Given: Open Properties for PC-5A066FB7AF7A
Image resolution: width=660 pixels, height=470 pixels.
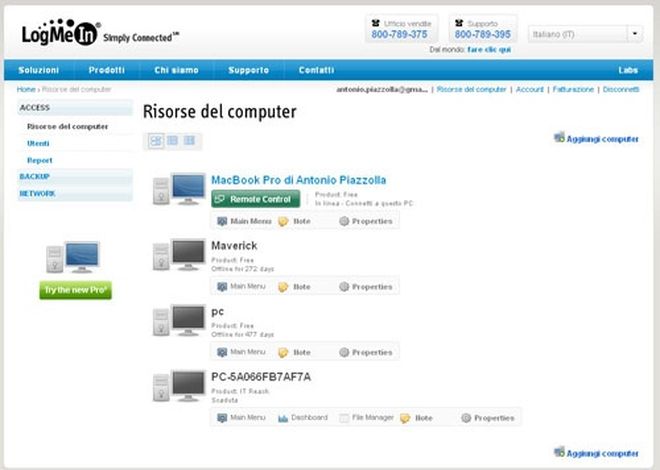Looking at the screenshot, I should point(488,418).
